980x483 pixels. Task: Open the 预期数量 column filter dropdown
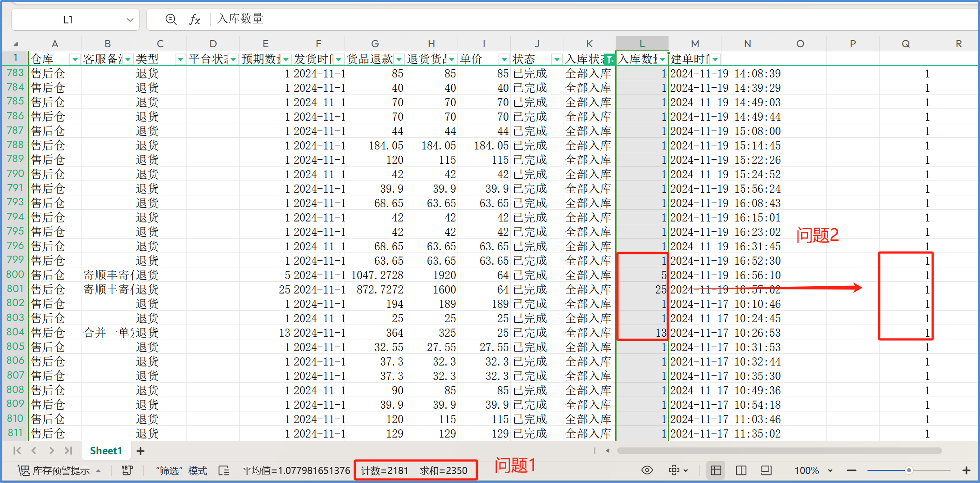(286, 59)
